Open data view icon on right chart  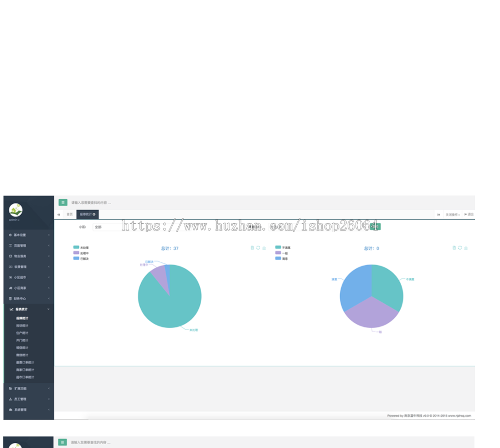(454, 247)
